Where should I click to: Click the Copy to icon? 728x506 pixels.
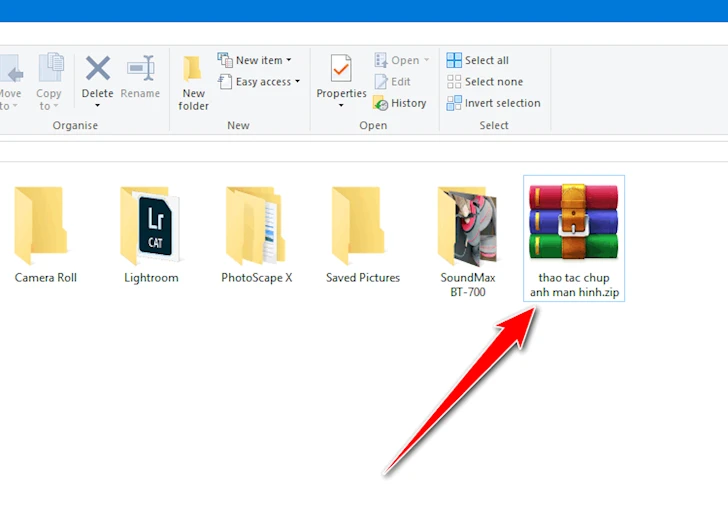(51, 68)
